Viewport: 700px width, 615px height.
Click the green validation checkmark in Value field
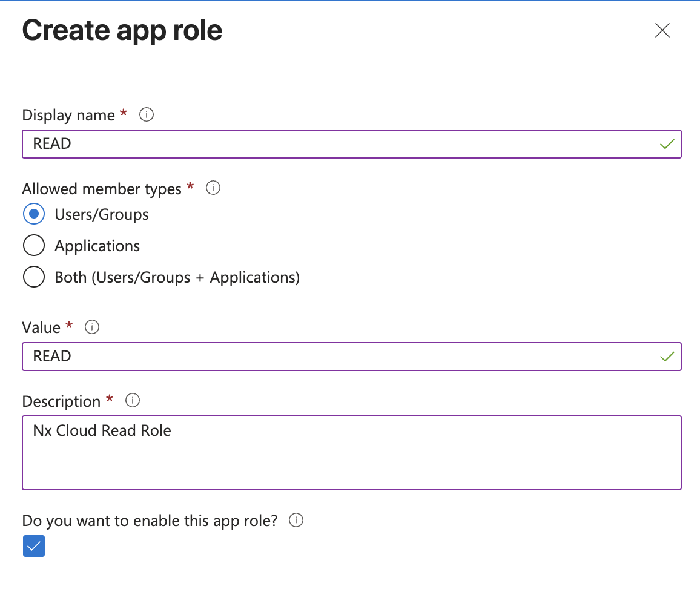[x=667, y=357]
